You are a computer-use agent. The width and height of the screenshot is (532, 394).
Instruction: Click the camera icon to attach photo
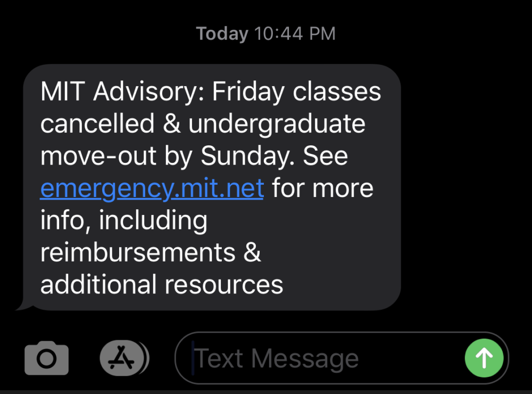pyautogui.click(x=46, y=358)
